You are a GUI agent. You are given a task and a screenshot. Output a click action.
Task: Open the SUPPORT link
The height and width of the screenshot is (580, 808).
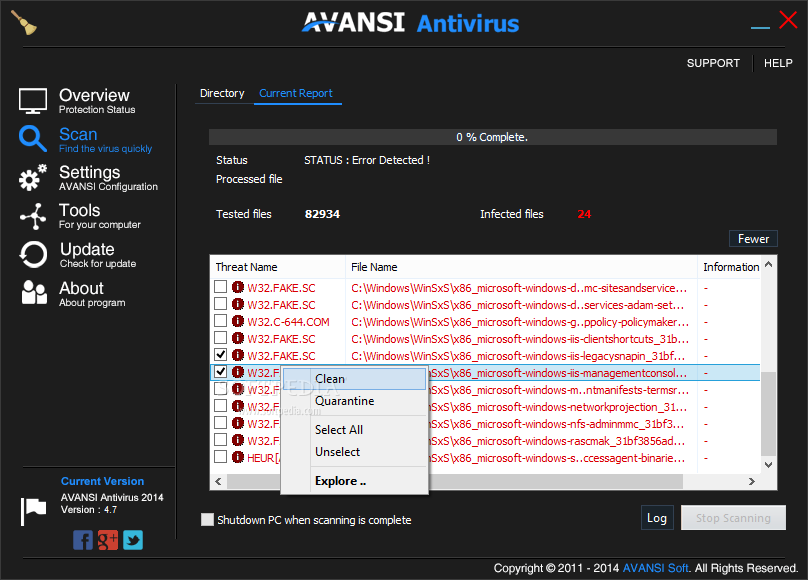click(713, 63)
